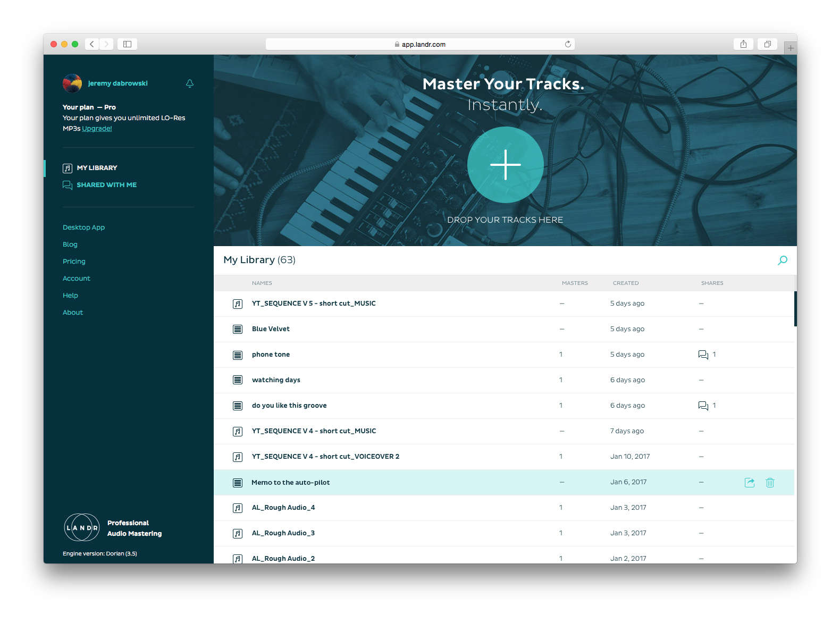Open comments icon on phone tone row
Screen dimensions: 840x623
tap(703, 355)
